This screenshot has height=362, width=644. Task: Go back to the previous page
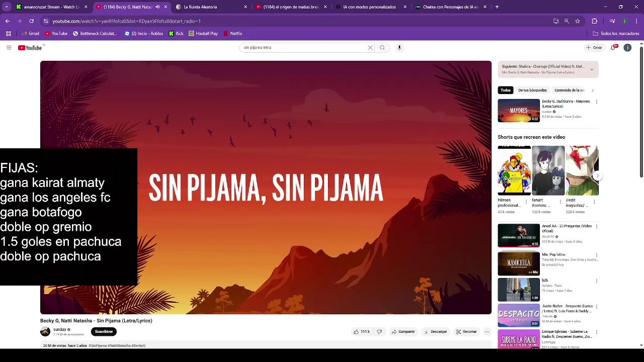pyautogui.click(x=8, y=21)
